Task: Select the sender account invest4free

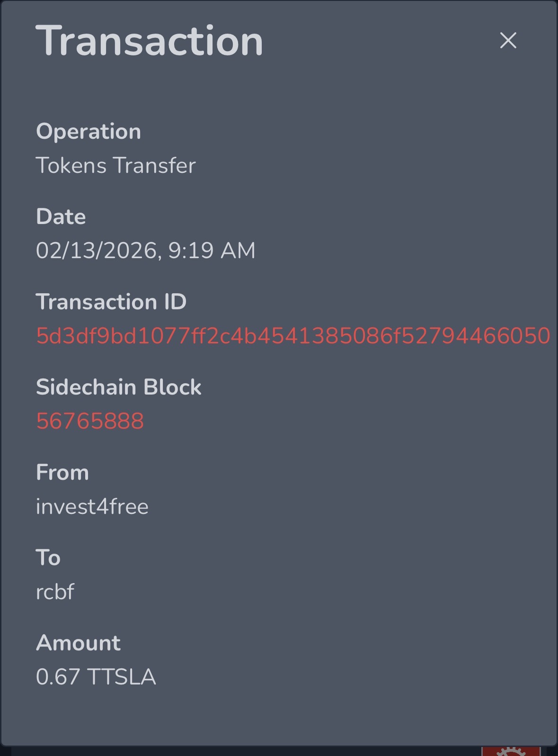Action: tap(92, 506)
